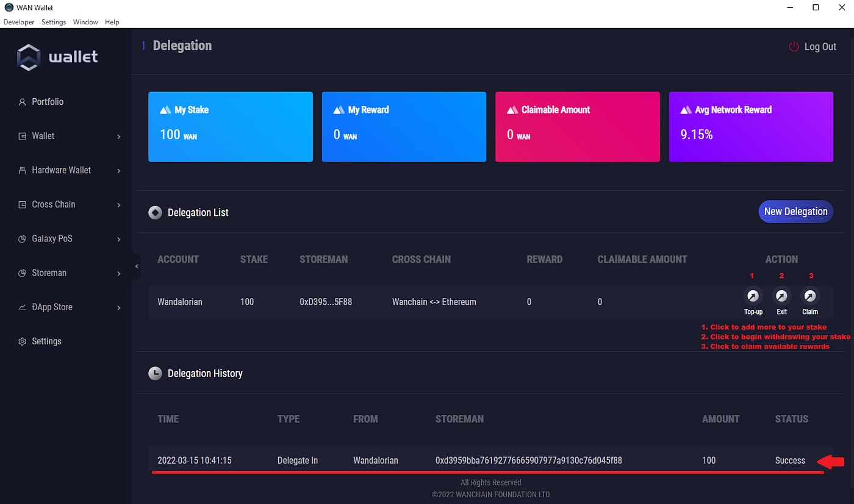854x504 pixels.
Task: Click the Top-up action icon
Action: [x=753, y=296]
